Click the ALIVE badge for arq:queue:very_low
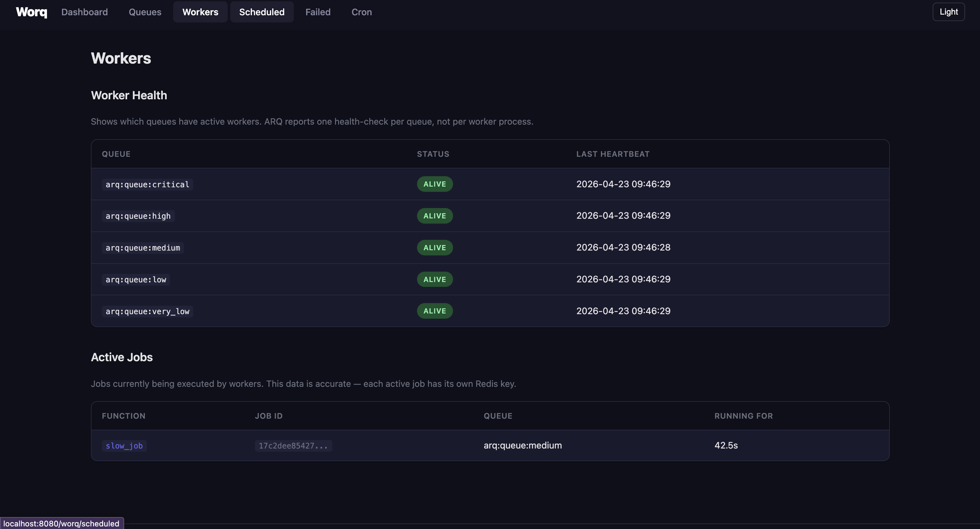The image size is (980, 529). pyautogui.click(x=435, y=311)
